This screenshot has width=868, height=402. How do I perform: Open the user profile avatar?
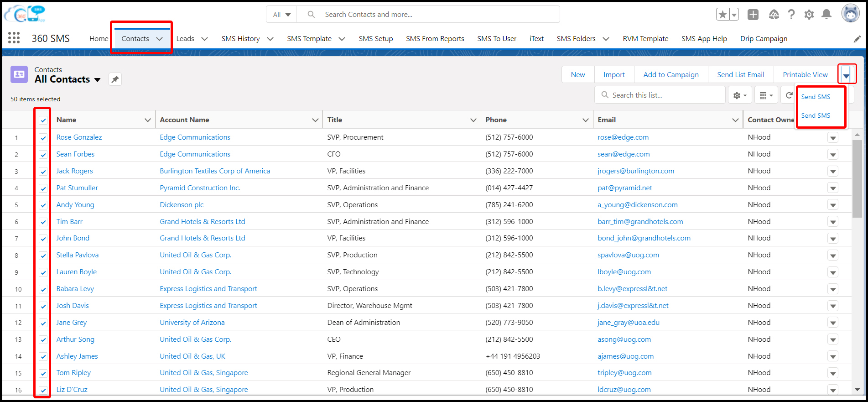(x=851, y=14)
